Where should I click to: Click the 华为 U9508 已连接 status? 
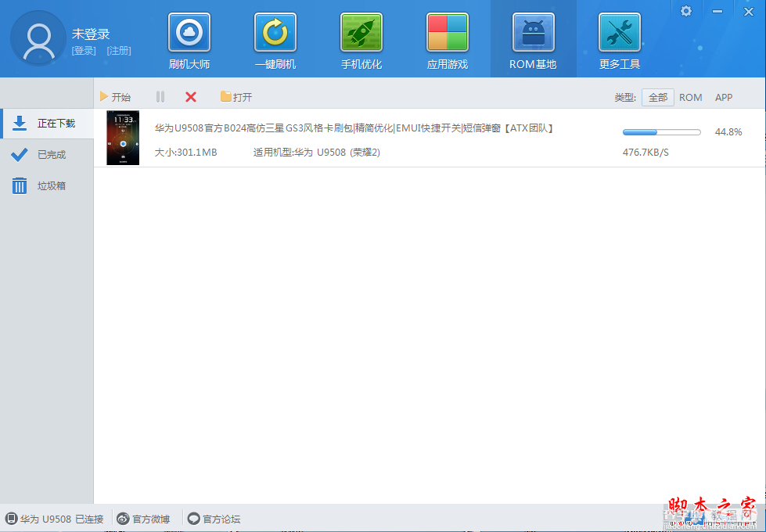coord(55,519)
